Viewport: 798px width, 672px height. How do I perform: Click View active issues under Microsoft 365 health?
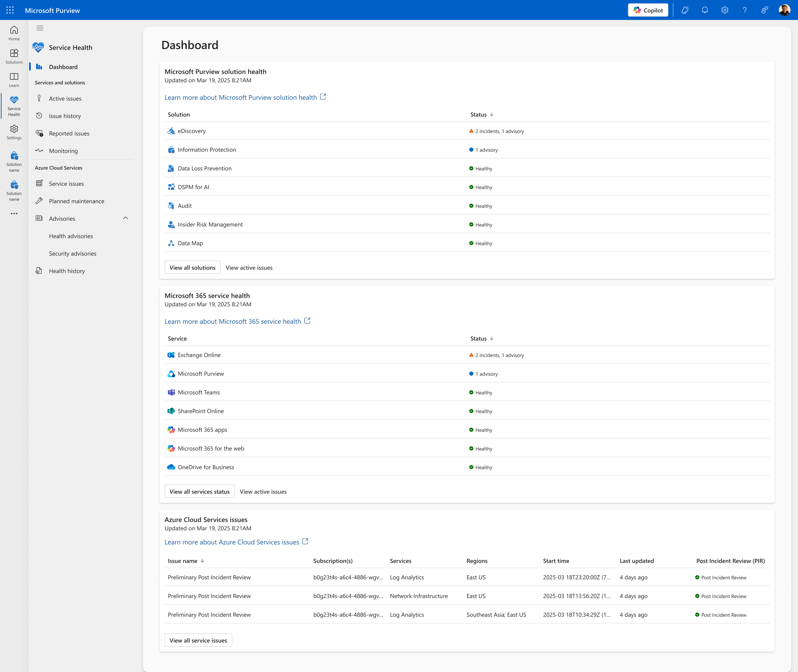263,492
